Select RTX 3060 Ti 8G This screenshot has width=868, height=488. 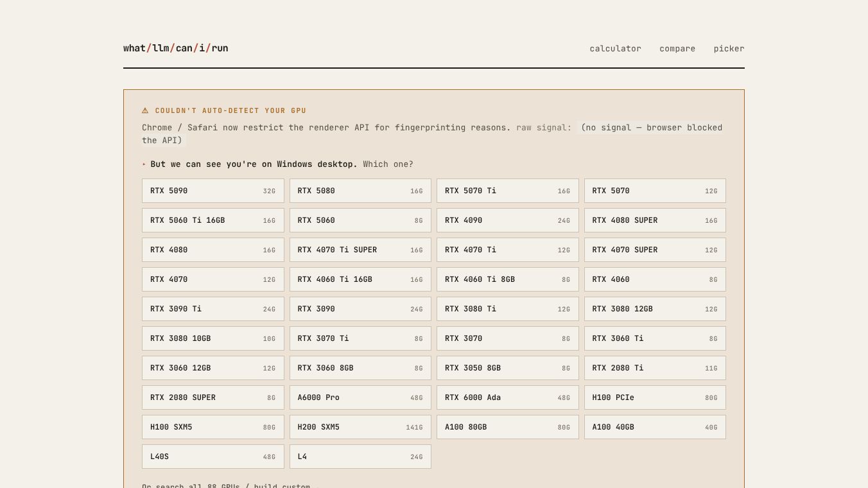(x=655, y=338)
